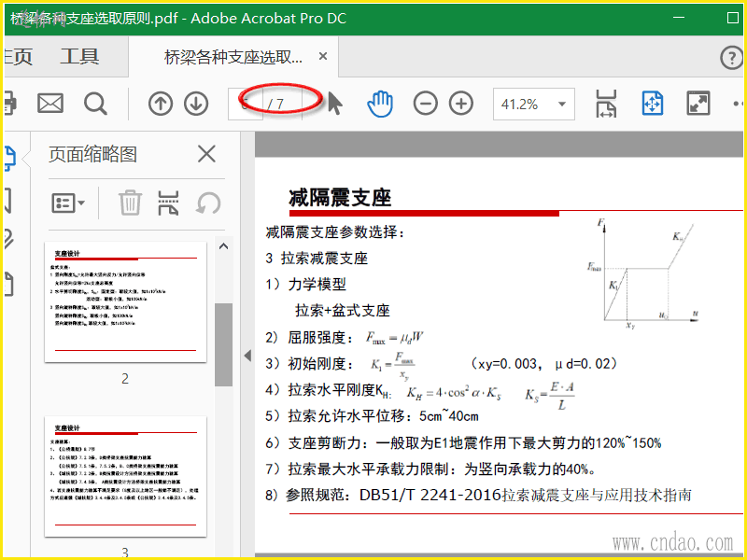The image size is (747, 560).
Task: Click the delete pages trash icon
Action: [x=130, y=203]
